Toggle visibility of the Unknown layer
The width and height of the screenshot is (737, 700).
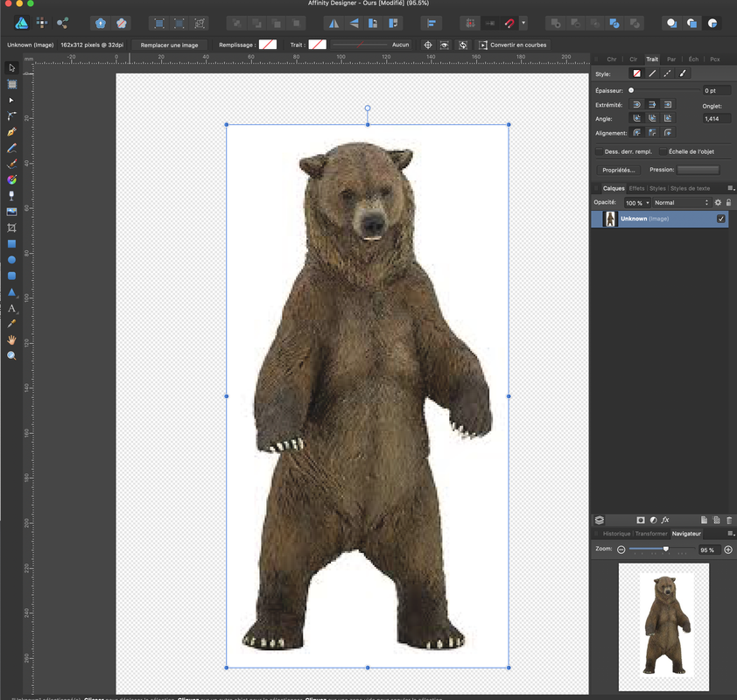(721, 219)
